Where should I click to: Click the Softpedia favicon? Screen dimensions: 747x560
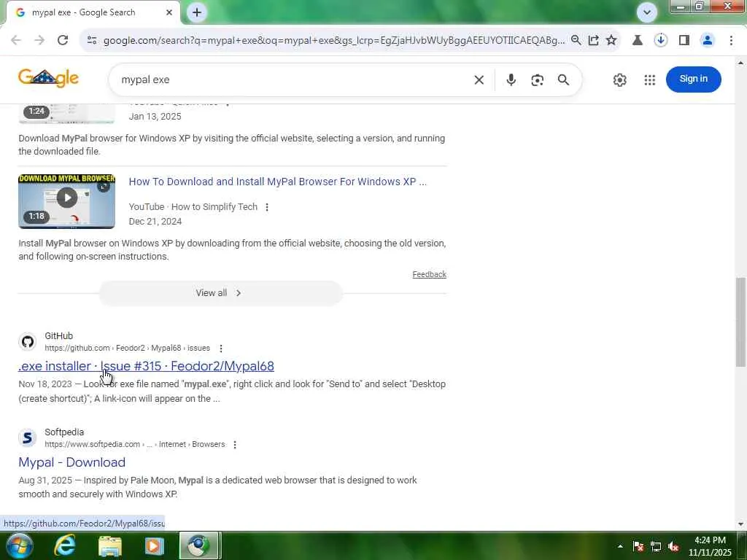(x=28, y=438)
